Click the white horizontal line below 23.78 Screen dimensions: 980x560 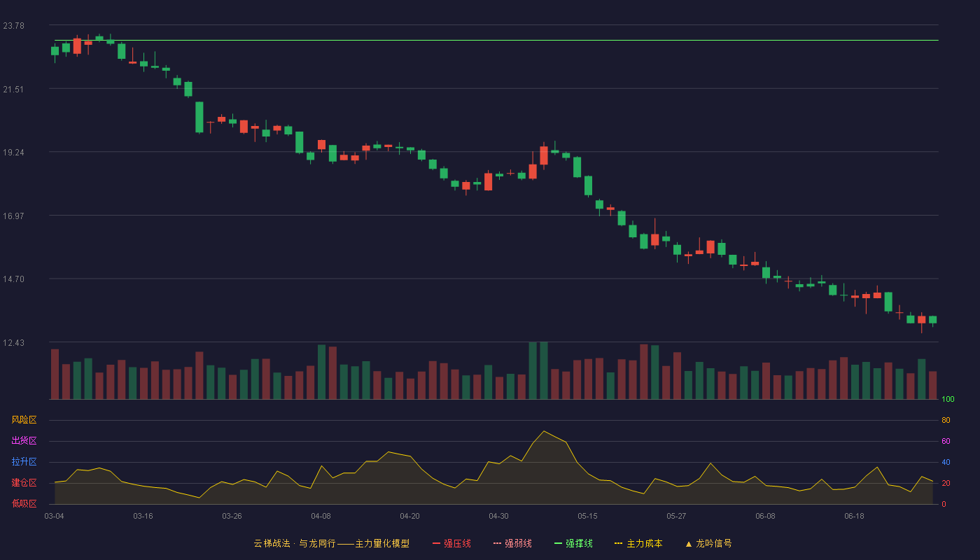(x=496, y=41)
